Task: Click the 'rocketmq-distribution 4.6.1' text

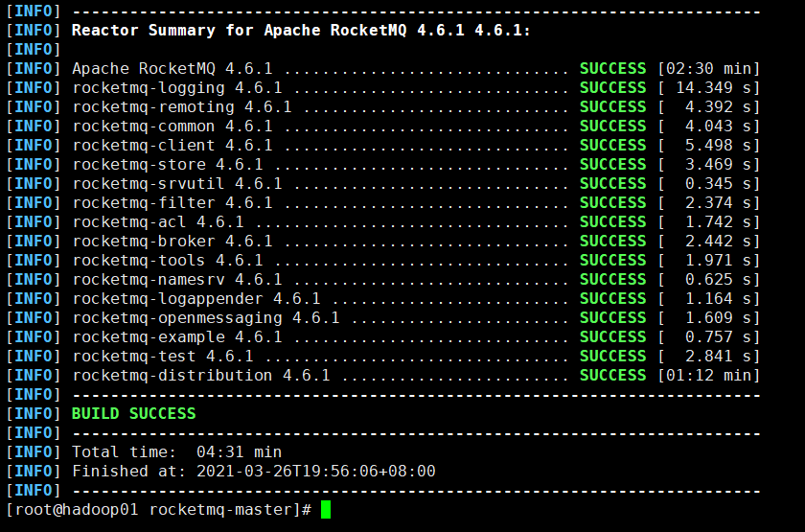Action: (200, 376)
